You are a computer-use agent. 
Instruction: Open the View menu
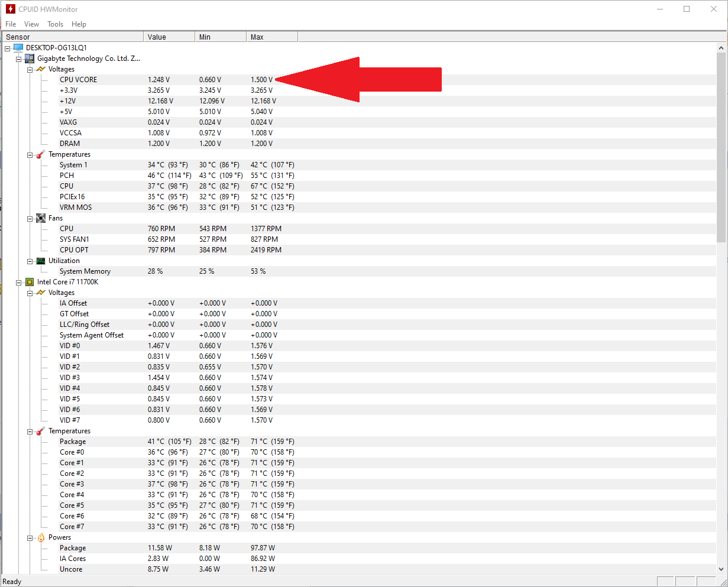pyautogui.click(x=31, y=24)
